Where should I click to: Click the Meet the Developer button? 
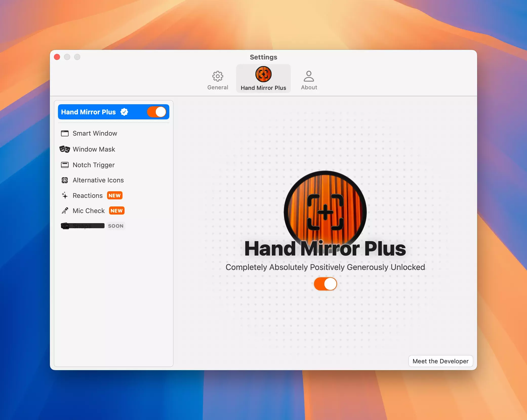(440, 361)
